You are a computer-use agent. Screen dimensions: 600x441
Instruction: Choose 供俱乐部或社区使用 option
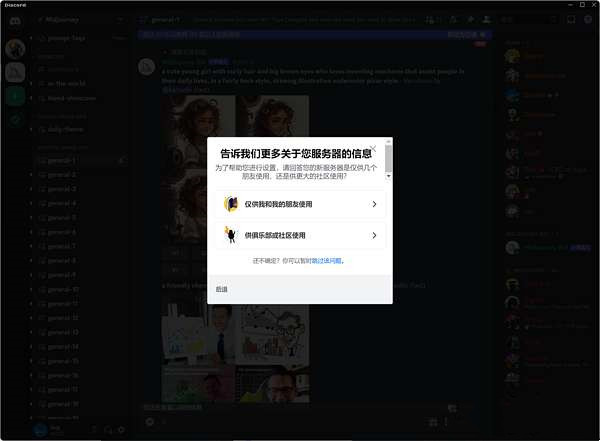(x=300, y=235)
